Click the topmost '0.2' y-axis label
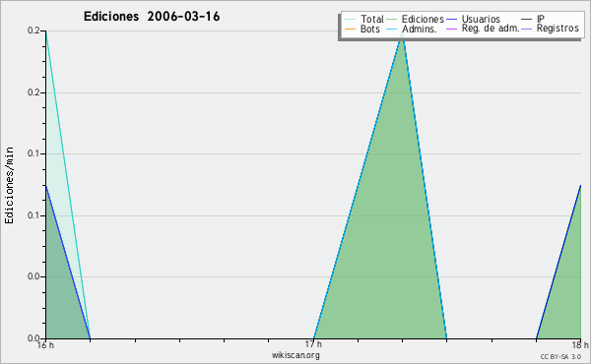Screen dimensions: 591x364 pyautogui.click(x=33, y=30)
